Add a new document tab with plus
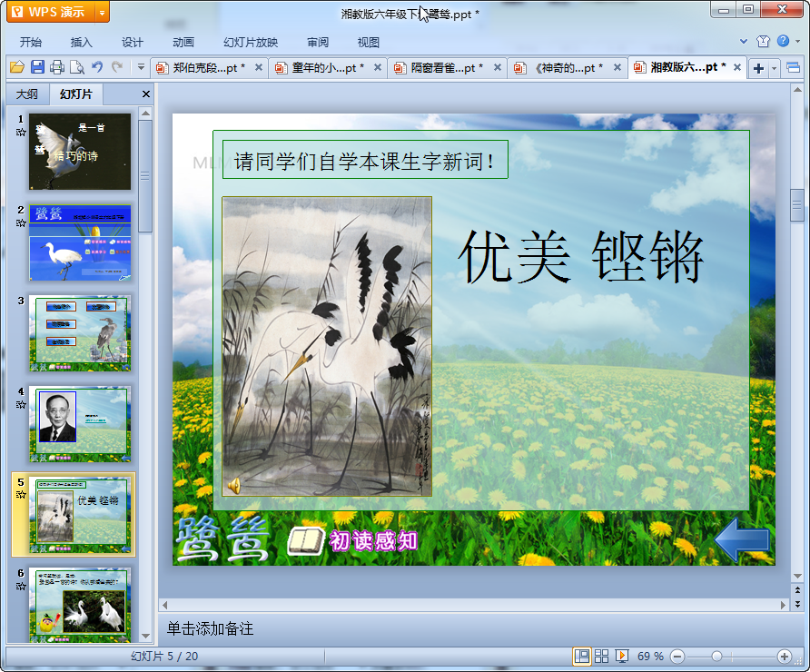 point(758,68)
